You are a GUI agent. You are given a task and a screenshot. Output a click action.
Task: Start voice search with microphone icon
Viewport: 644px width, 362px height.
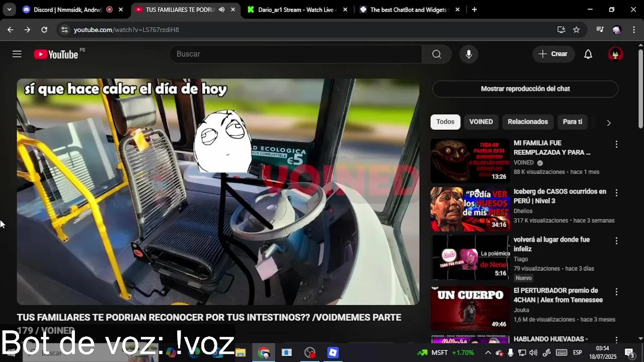click(469, 54)
